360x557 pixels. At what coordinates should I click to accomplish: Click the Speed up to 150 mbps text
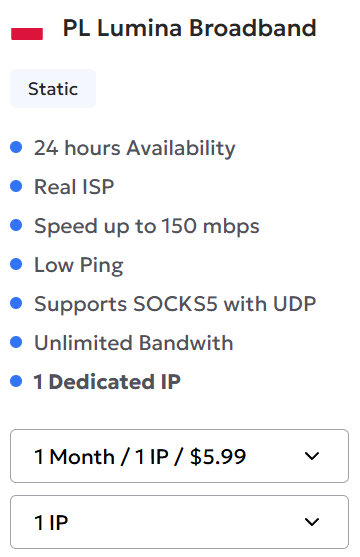tap(146, 226)
